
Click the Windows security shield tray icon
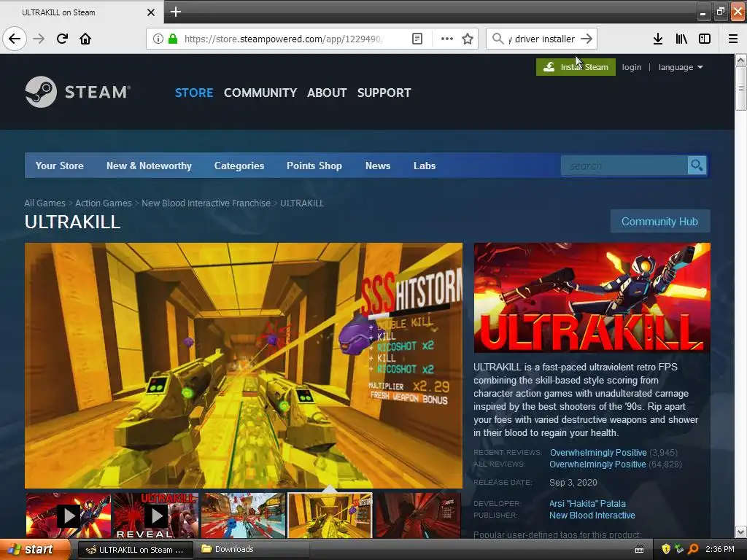[x=666, y=549]
